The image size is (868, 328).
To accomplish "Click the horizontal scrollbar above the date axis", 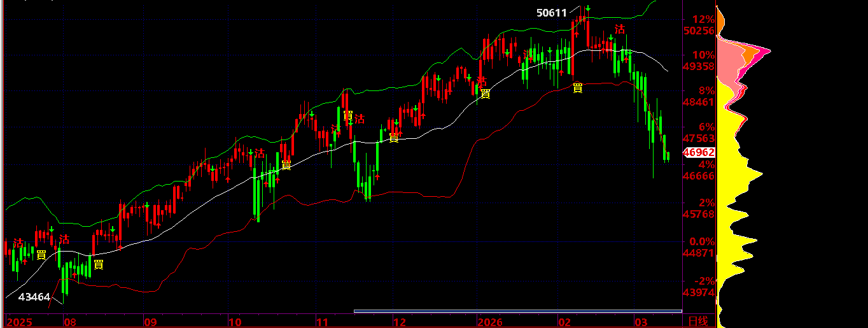I will [x=517, y=311].
